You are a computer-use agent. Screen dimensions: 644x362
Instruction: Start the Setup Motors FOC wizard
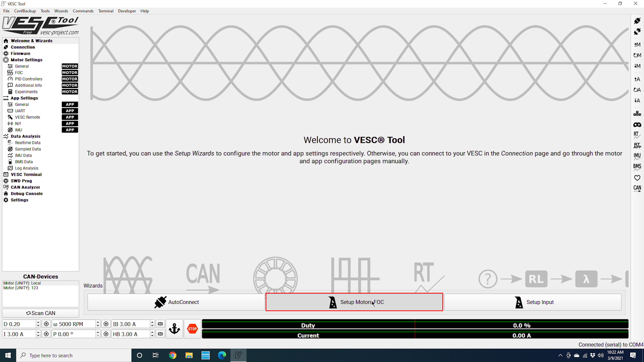pos(354,302)
